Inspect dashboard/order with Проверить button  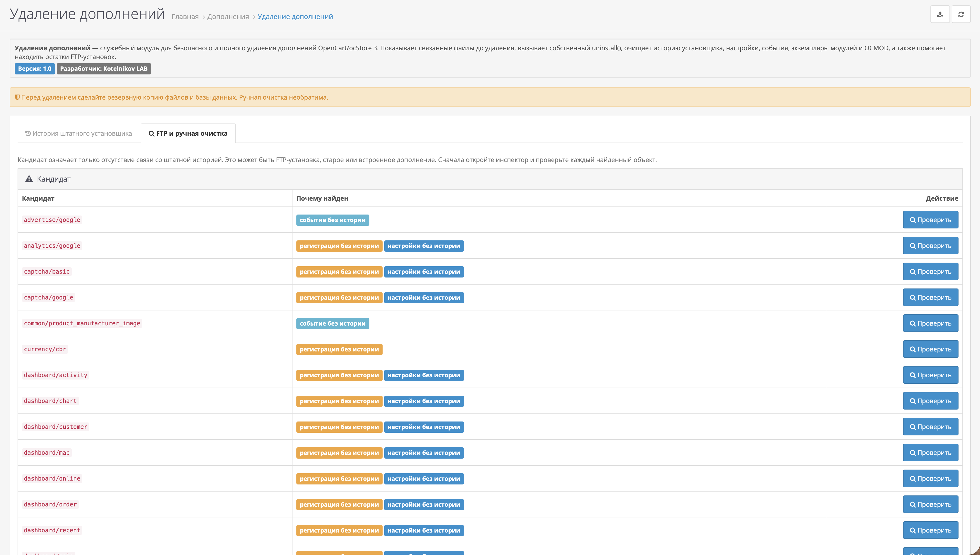click(930, 505)
